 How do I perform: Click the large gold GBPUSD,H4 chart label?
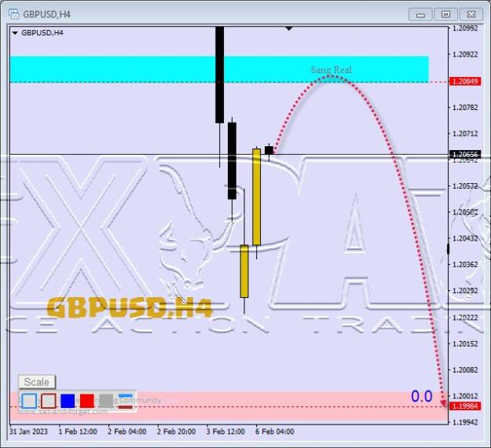pos(130,307)
